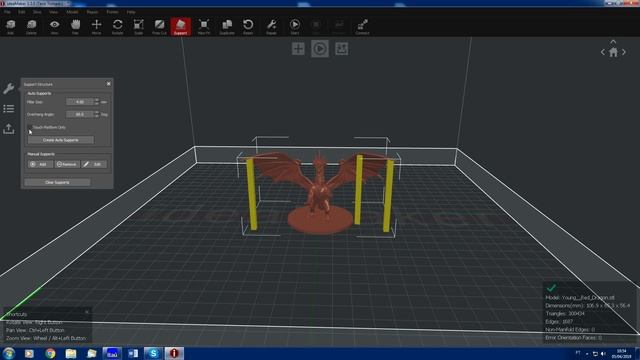Open the Repair menu
640x360 pixels.
point(92,12)
